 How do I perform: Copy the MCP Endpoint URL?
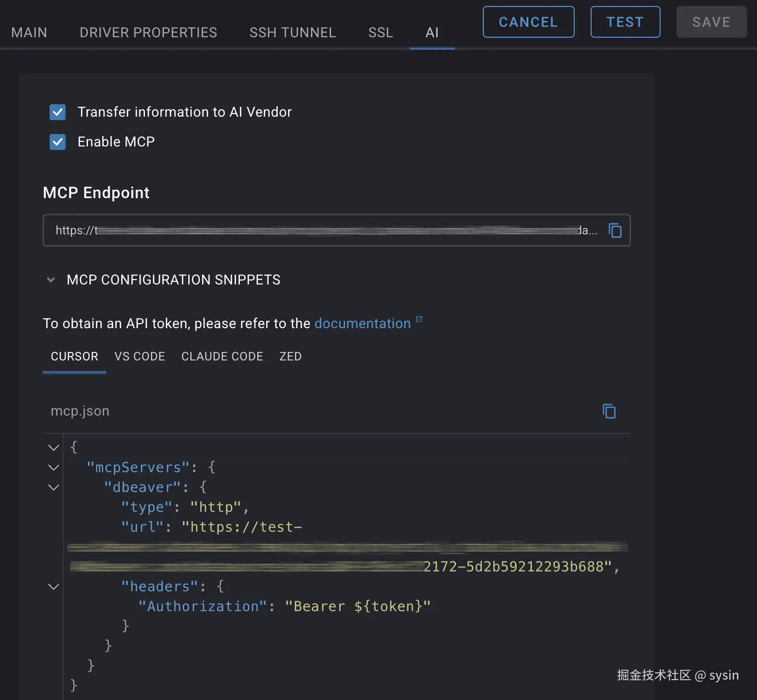coord(615,230)
